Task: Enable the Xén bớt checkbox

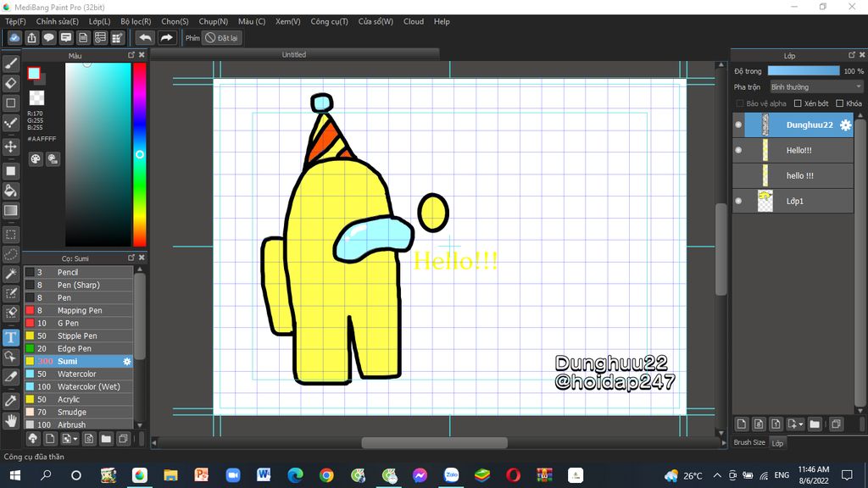Action: point(798,103)
